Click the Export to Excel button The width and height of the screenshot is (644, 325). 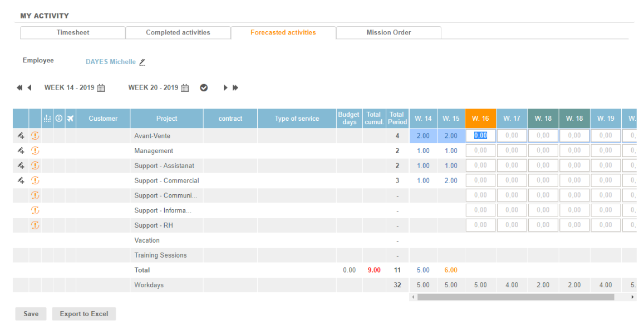coord(84,314)
